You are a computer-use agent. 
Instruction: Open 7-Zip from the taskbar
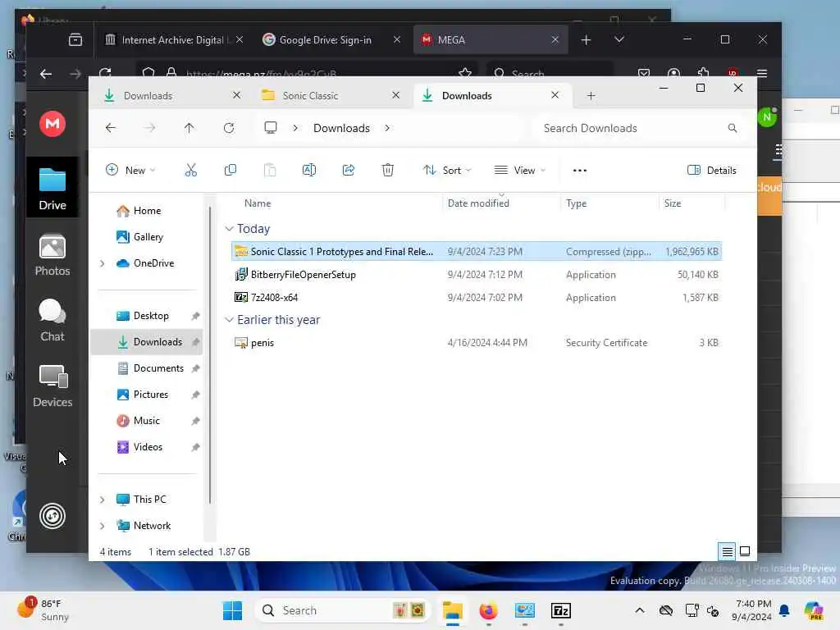(561, 610)
